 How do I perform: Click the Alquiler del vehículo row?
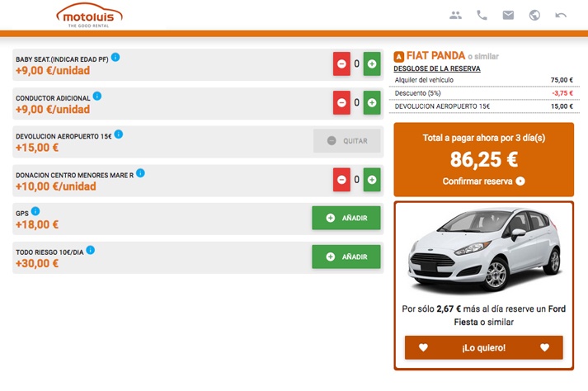[x=484, y=80]
